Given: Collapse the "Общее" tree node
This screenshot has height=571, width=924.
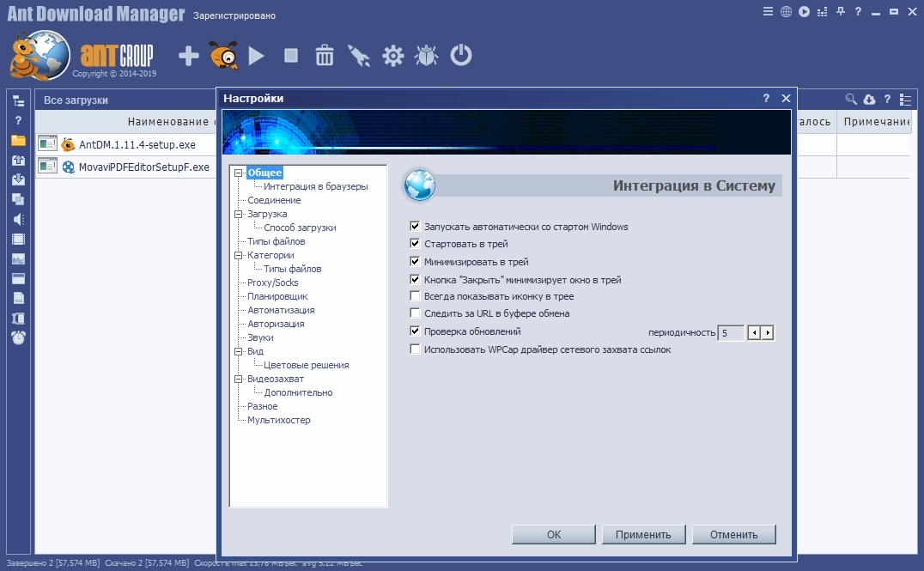Looking at the screenshot, I should pyautogui.click(x=239, y=173).
